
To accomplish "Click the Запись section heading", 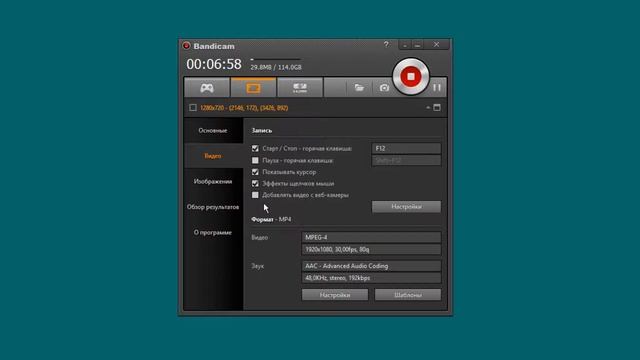I will pyautogui.click(x=262, y=131).
